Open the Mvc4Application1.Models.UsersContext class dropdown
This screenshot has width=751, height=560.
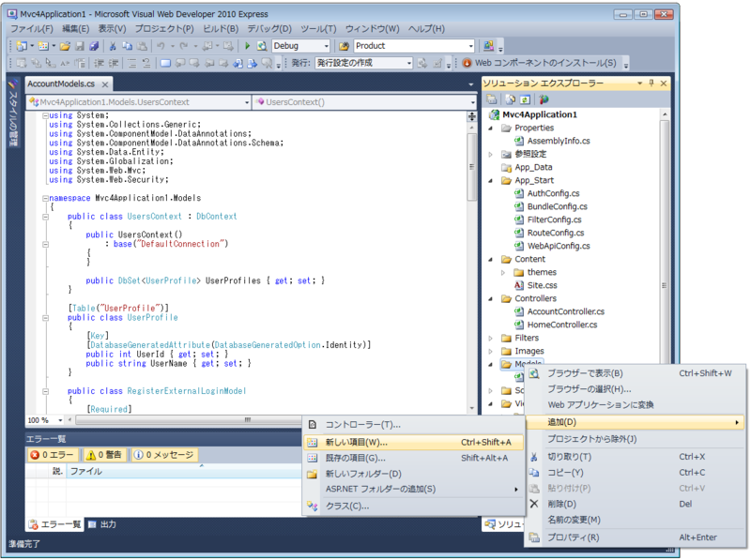point(247,102)
